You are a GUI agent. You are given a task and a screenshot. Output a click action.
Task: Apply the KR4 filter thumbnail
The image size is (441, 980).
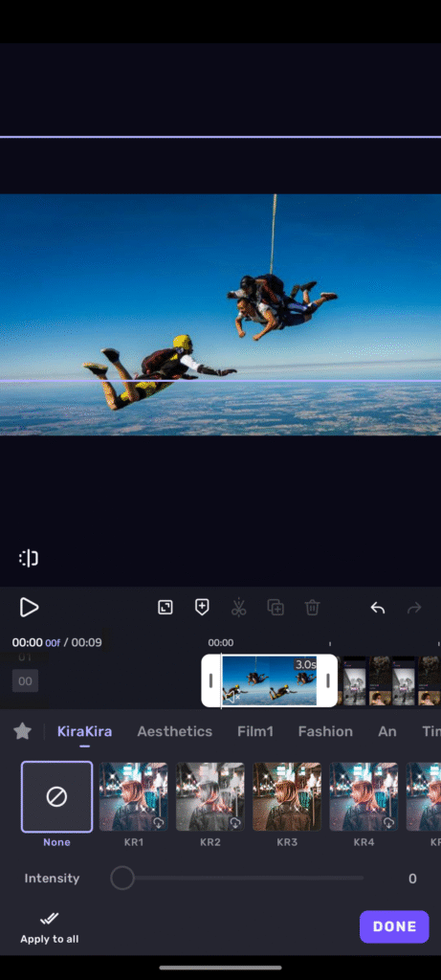(364, 796)
